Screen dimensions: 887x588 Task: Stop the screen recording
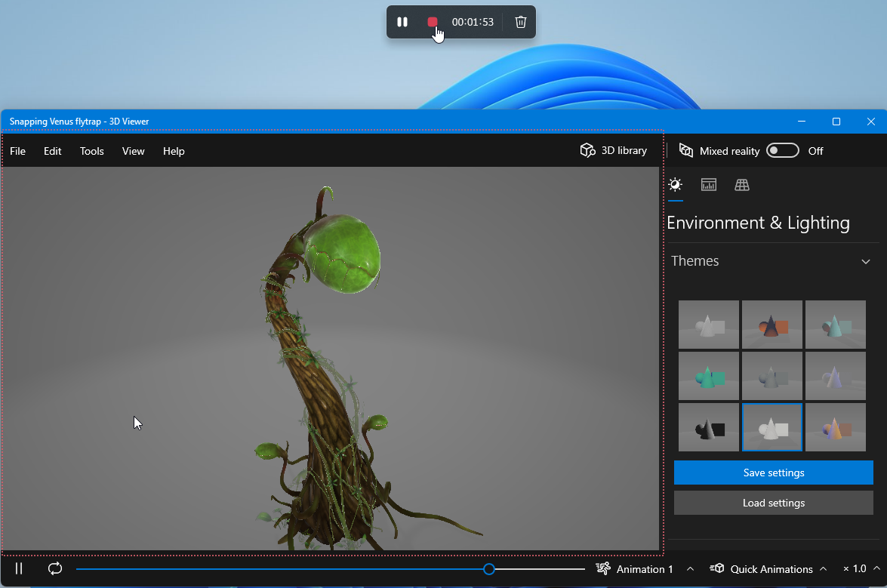coord(433,22)
